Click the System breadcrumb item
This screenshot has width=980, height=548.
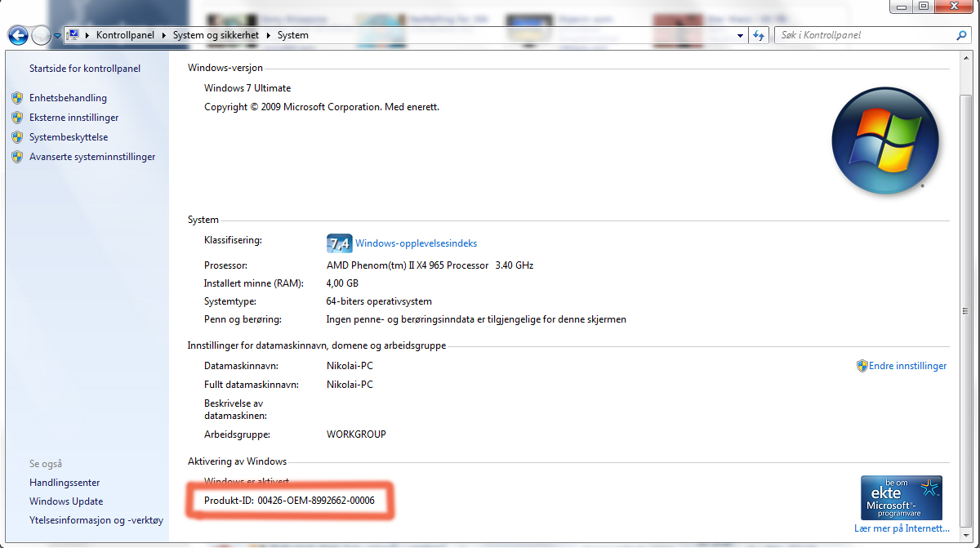coord(293,35)
